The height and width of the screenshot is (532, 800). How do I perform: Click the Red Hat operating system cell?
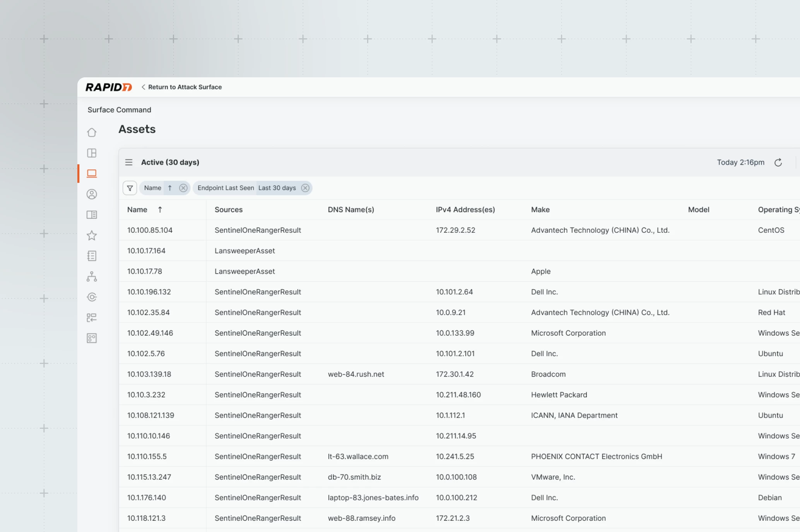pyautogui.click(x=771, y=312)
